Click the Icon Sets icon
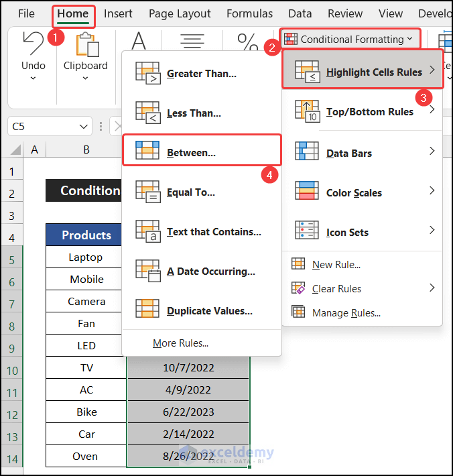The width and height of the screenshot is (453, 476). tap(307, 230)
